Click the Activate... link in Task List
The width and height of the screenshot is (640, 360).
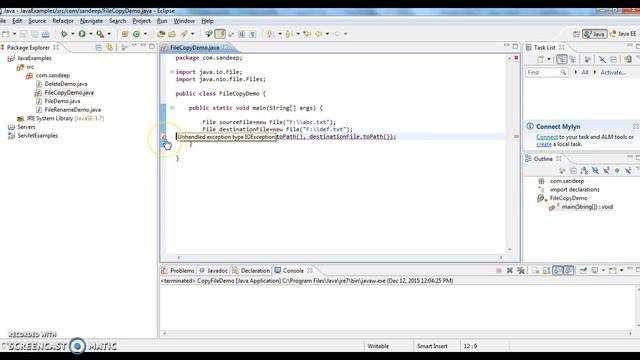pos(613,72)
